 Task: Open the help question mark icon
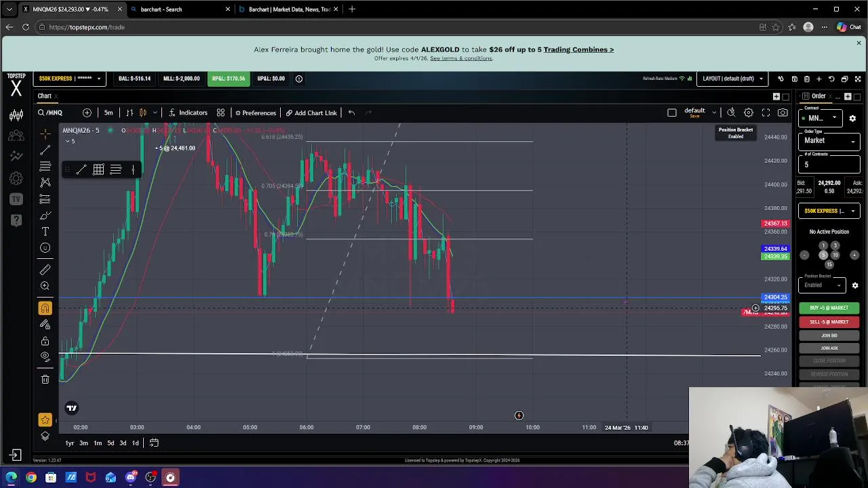(16, 220)
